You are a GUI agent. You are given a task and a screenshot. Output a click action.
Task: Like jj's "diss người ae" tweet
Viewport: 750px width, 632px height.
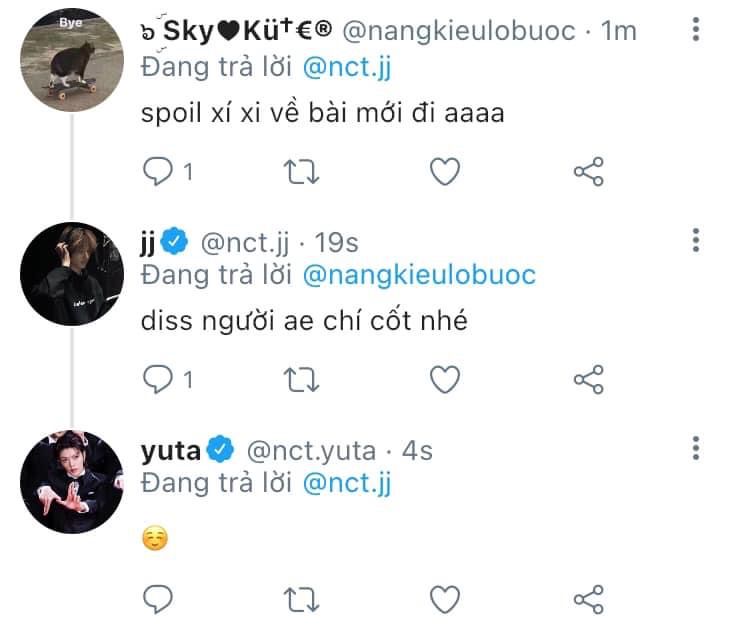click(x=444, y=380)
